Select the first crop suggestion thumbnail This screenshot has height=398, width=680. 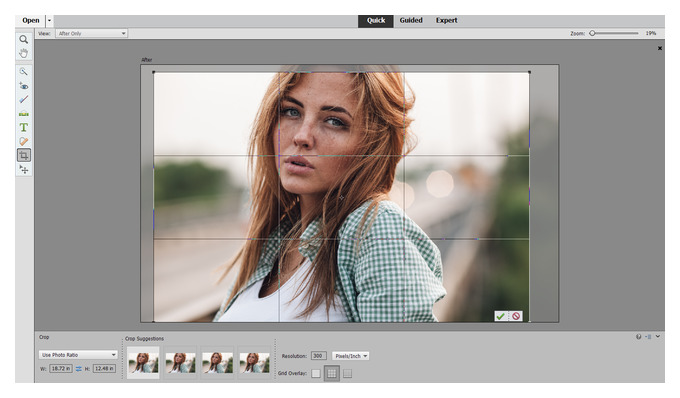143,362
